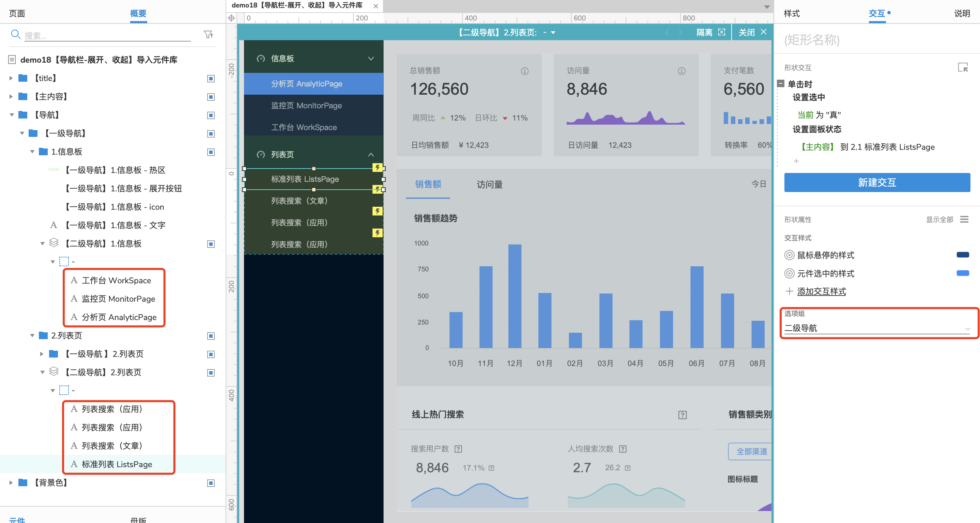980x523 pixels.
Task: Toggle the view marker square for 【二级导航】1.信息板
Action: [211, 244]
